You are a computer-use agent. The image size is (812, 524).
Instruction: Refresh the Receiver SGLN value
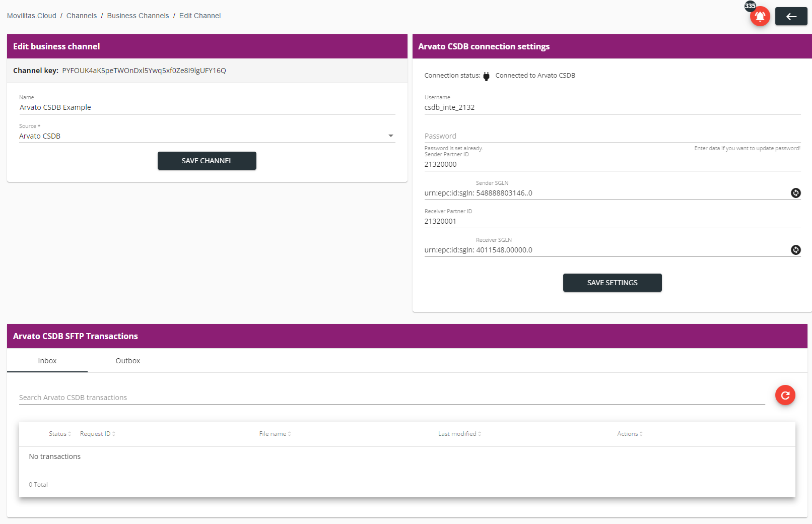pos(795,250)
